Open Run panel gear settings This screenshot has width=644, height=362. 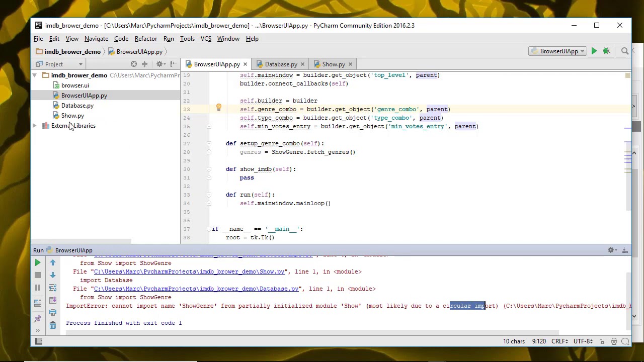tap(612, 250)
